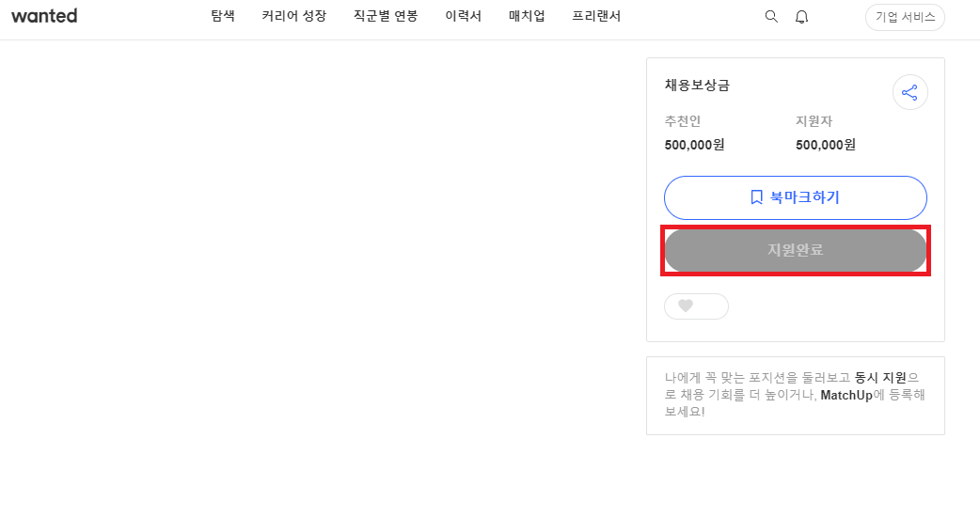Image resolution: width=980 pixels, height=517 pixels.
Task: Open the 탐색 menu
Action: [223, 16]
